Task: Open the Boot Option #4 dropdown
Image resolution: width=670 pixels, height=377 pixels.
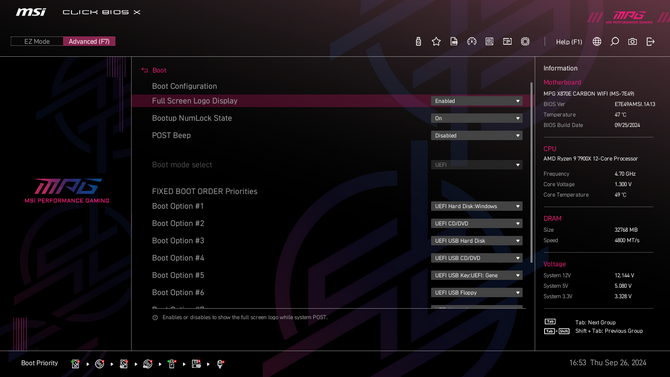Action: coord(476,258)
